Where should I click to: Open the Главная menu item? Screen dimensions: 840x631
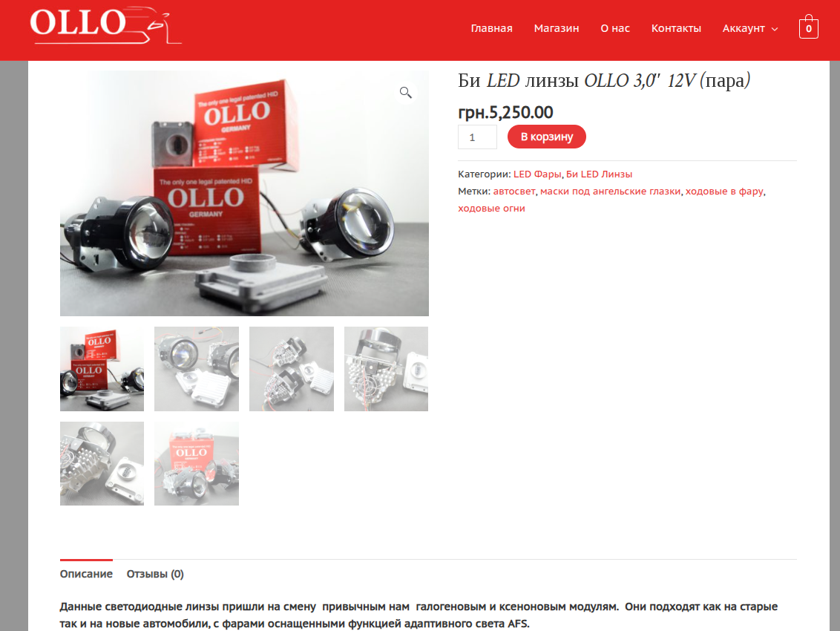pyautogui.click(x=491, y=28)
